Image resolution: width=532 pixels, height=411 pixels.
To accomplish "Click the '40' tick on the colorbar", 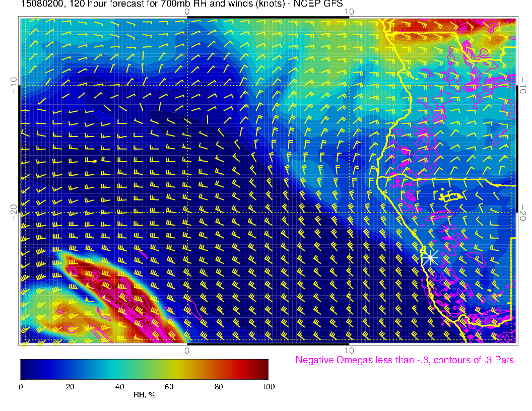I will [x=119, y=387].
